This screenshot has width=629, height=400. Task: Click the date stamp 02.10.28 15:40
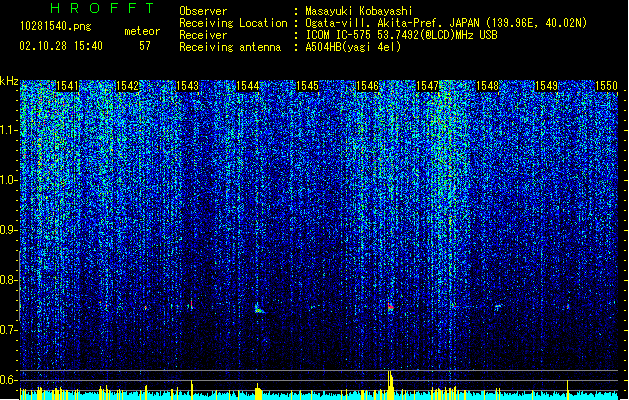[61, 46]
